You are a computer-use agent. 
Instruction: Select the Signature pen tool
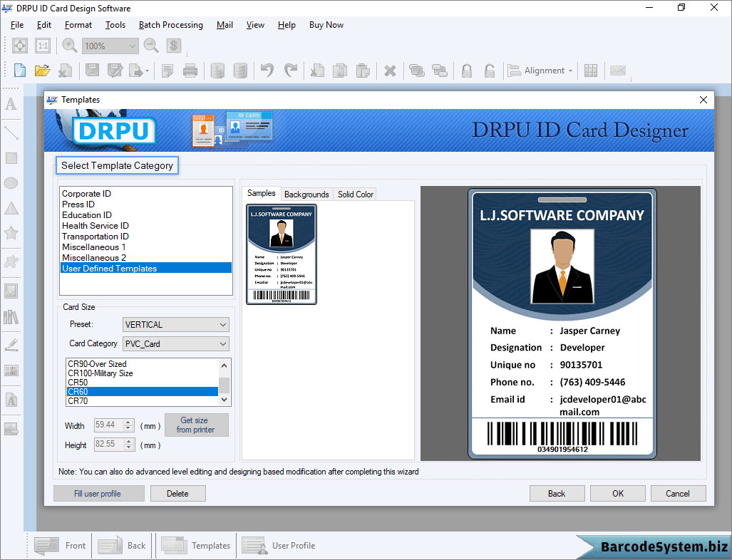tap(11, 346)
